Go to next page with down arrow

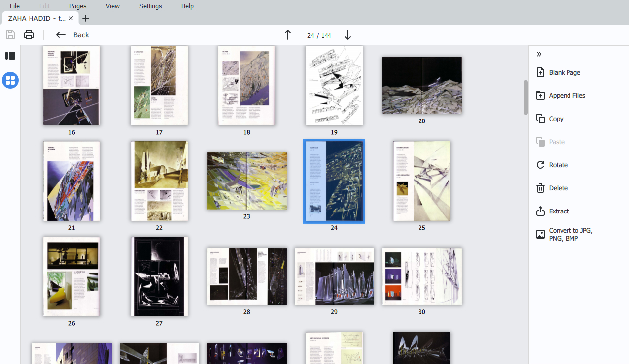[x=348, y=35]
